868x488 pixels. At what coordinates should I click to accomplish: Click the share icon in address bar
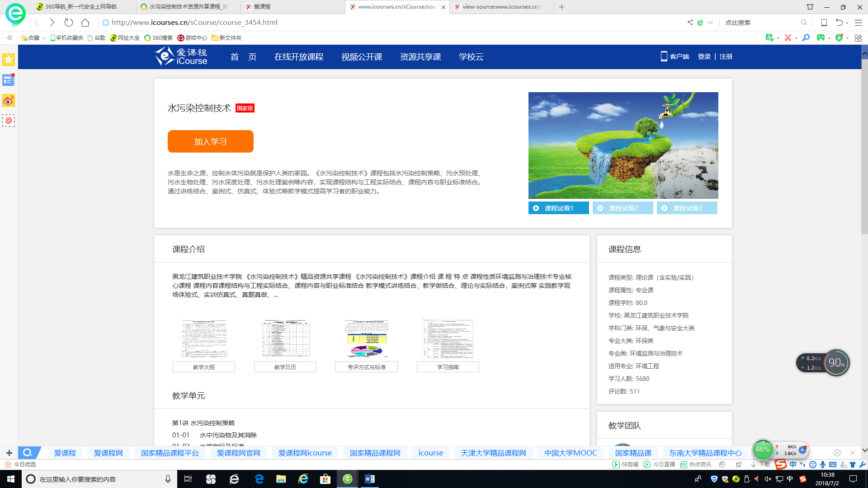click(x=690, y=22)
